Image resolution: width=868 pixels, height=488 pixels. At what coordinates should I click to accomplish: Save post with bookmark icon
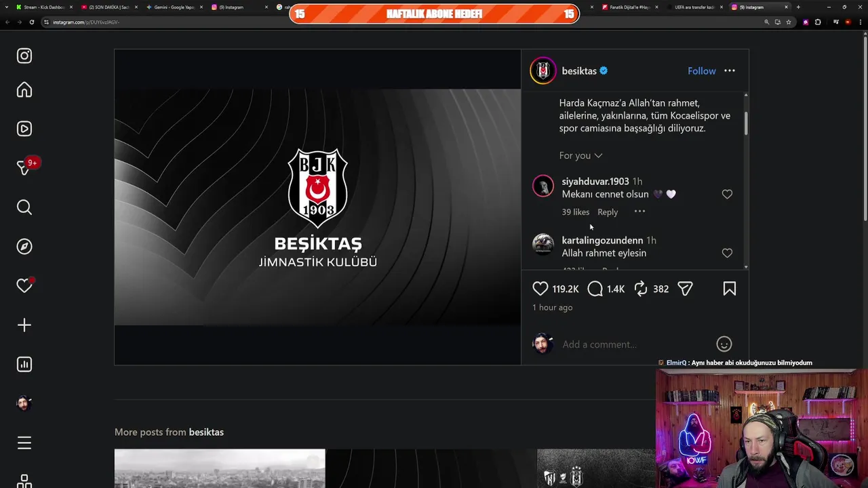coord(730,289)
